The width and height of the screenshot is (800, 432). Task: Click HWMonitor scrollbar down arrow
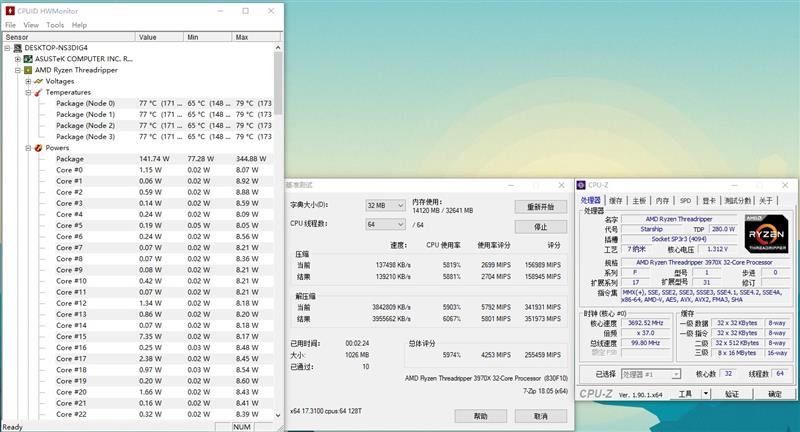[x=278, y=415]
